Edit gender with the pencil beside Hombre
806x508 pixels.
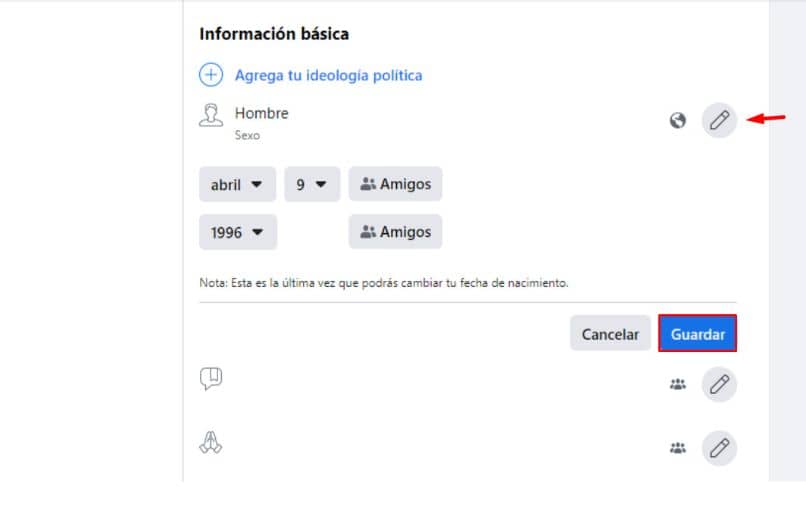point(719,121)
